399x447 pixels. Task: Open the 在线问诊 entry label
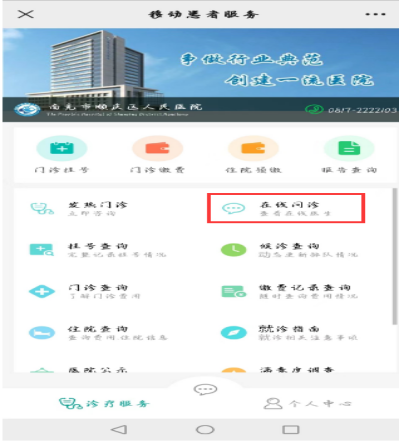289,205
